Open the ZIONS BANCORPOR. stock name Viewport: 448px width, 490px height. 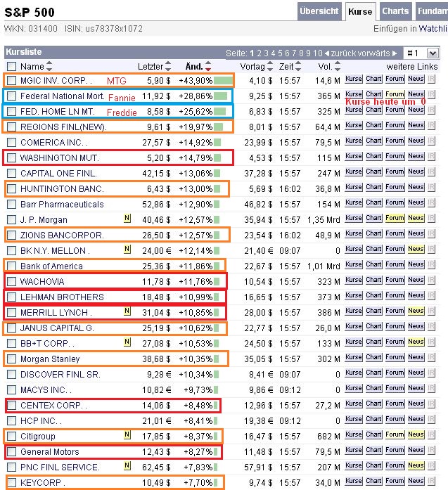62,236
